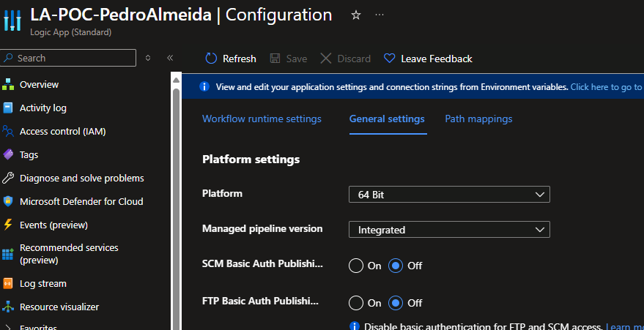Open Log stream sidebar icon
Screen dimensions: 644x330
click(8, 283)
